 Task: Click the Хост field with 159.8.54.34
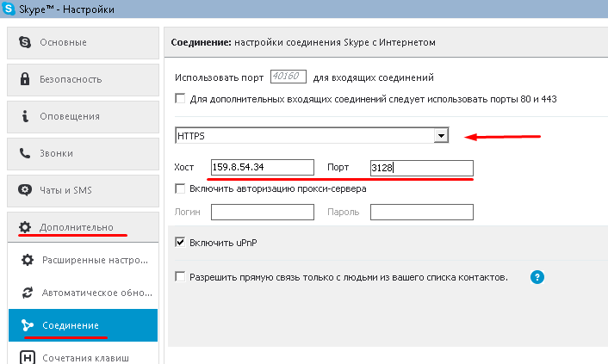tap(263, 168)
